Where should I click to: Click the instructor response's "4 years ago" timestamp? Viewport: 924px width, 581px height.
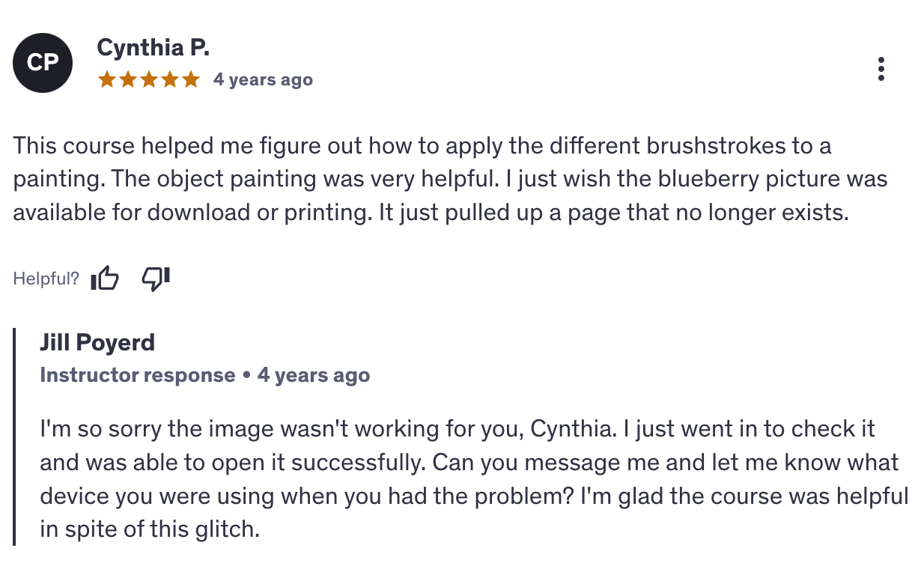click(x=314, y=375)
